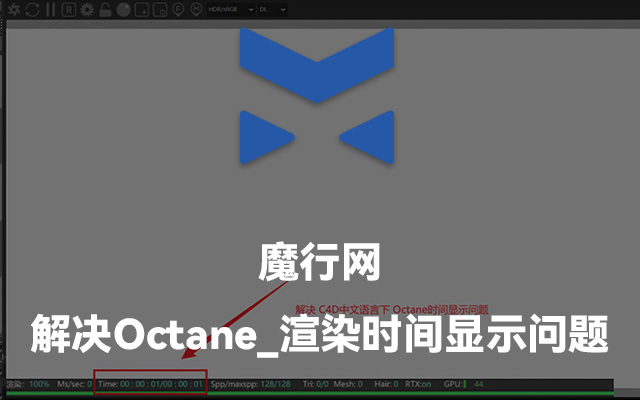Click the Hair: 0 status entry
640x400 pixels.
[x=386, y=384]
